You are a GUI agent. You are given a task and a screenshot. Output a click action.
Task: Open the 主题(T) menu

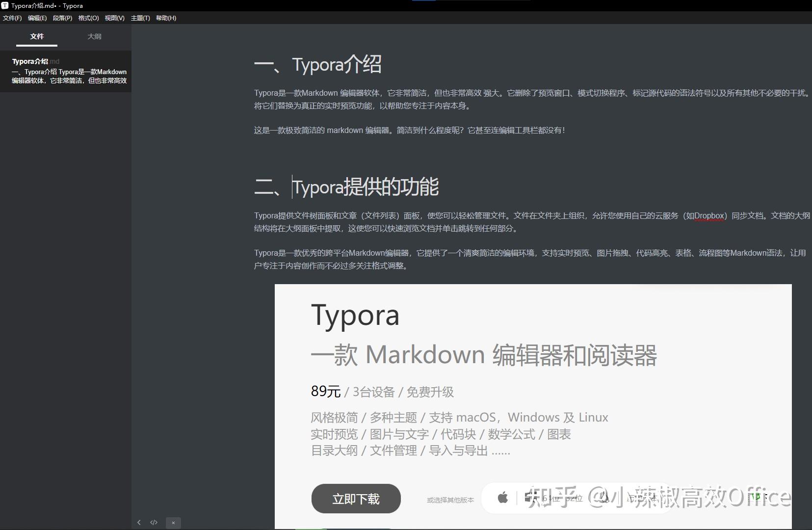(140, 18)
